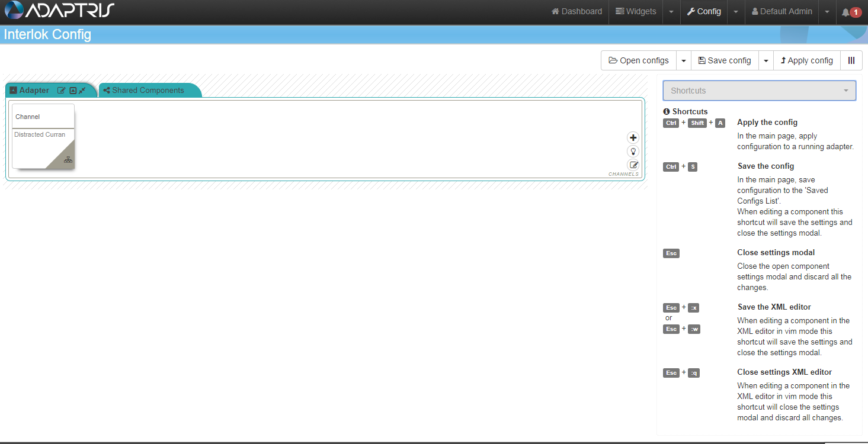Click the :w key badge
868x444 pixels.
[694, 329]
